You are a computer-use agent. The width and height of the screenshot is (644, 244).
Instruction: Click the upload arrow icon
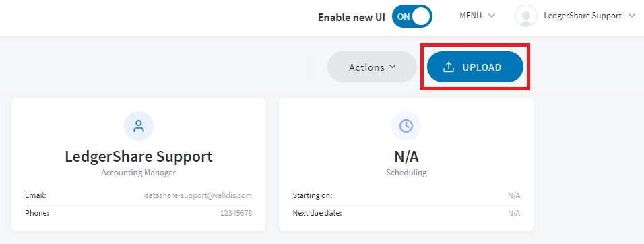click(x=449, y=67)
